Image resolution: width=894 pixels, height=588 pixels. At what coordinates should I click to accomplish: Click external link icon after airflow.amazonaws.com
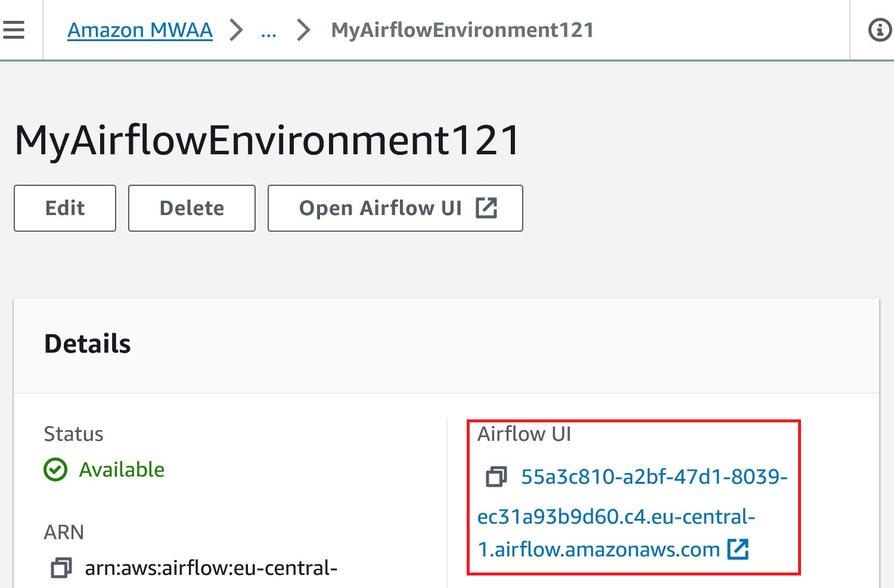[738, 549]
